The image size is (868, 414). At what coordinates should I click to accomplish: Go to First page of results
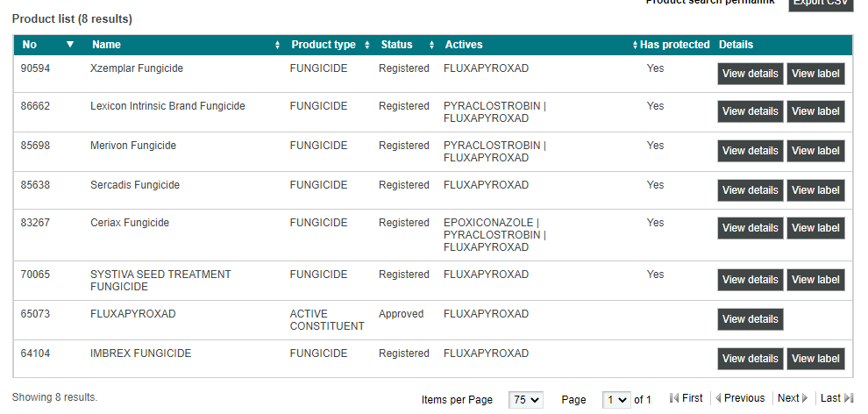click(x=687, y=398)
